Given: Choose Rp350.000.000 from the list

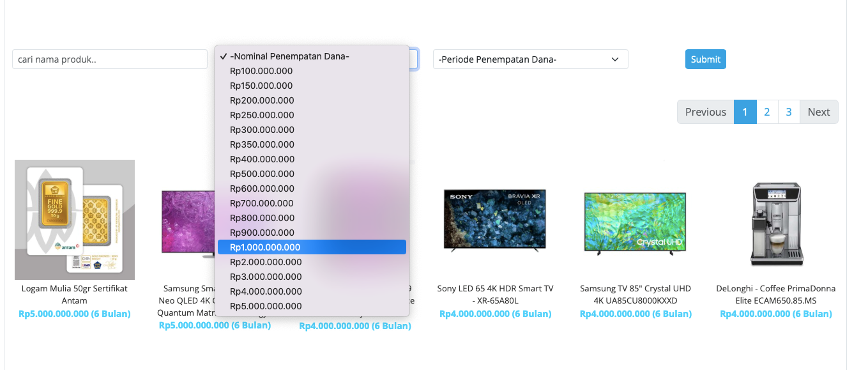Looking at the screenshot, I should pos(312,144).
